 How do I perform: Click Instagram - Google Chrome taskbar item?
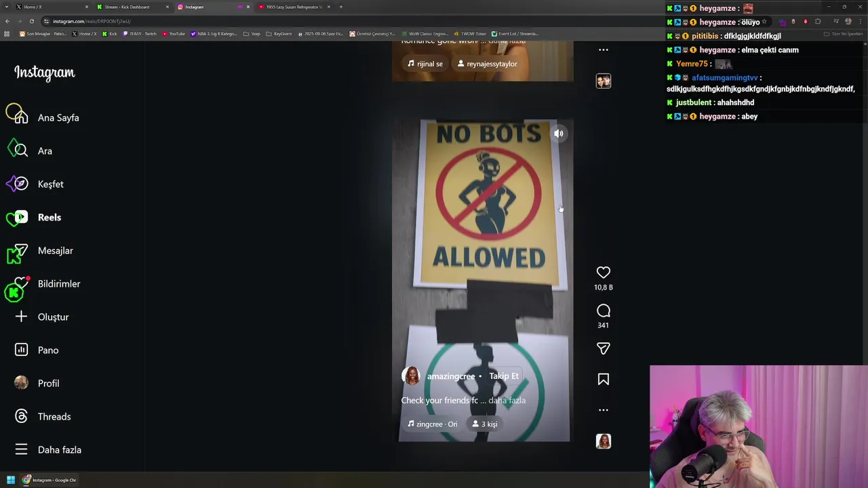pyautogui.click(x=50, y=480)
